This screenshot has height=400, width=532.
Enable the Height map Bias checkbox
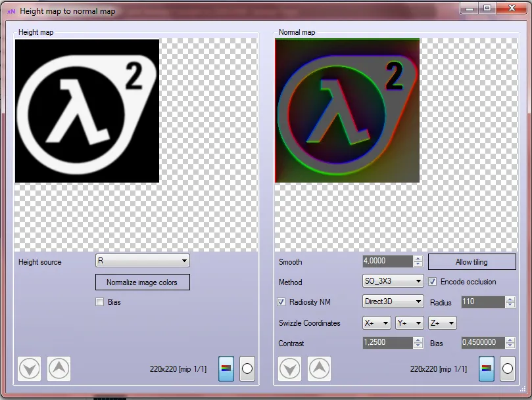100,301
